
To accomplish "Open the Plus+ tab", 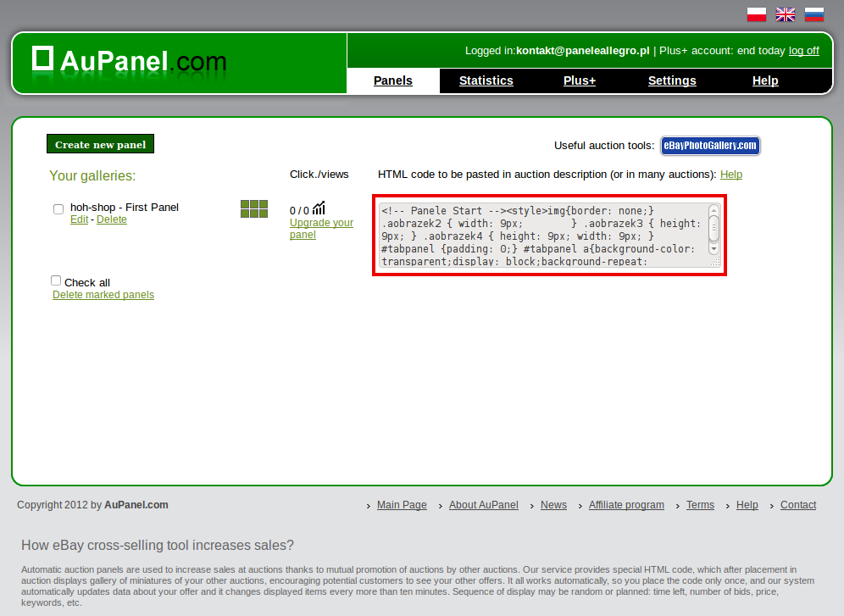I will tap(579, 80).
